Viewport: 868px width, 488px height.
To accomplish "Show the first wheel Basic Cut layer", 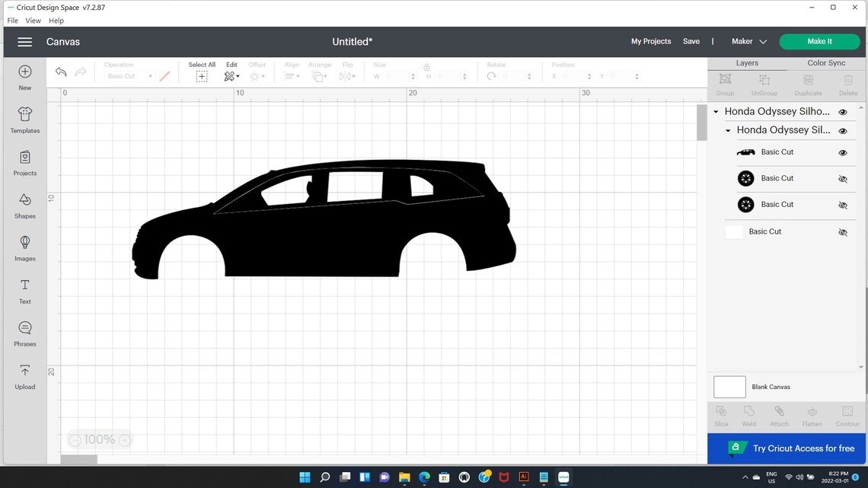I will point(843,178).
